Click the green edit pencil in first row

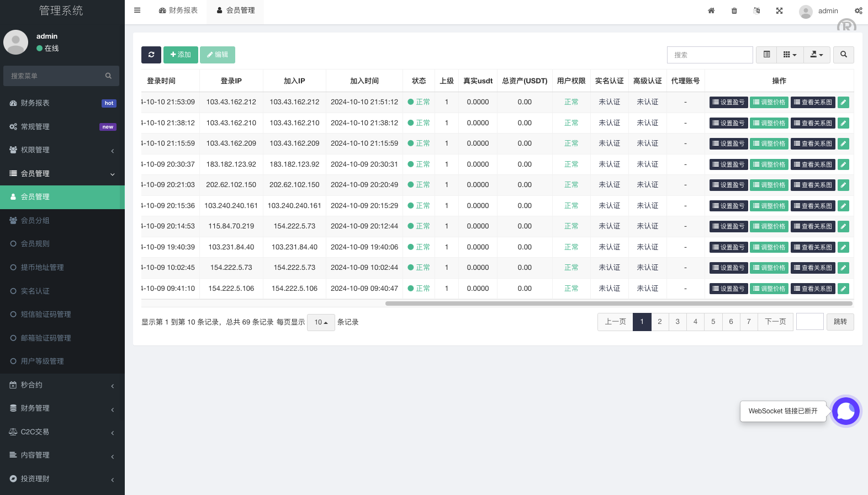tap(843, 102)
